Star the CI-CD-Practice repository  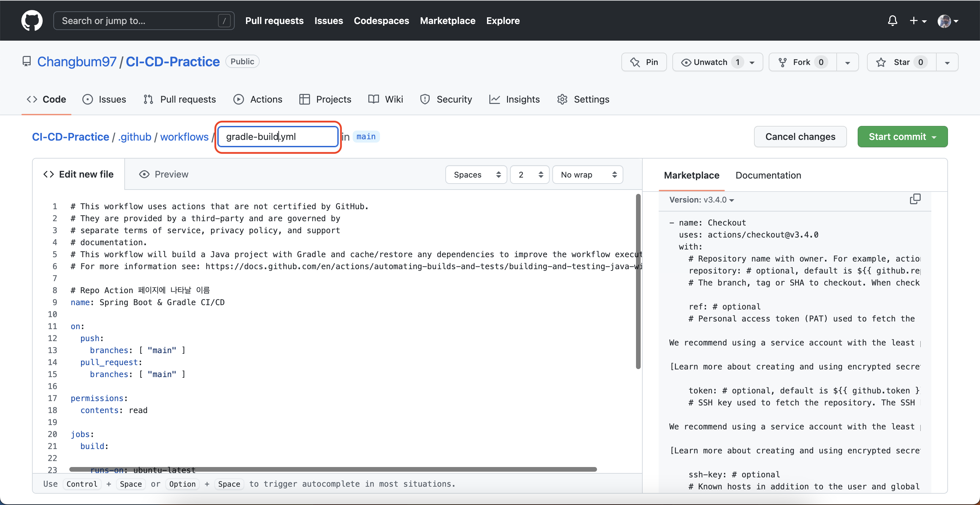pyautogui.click(x=901, y=62)
